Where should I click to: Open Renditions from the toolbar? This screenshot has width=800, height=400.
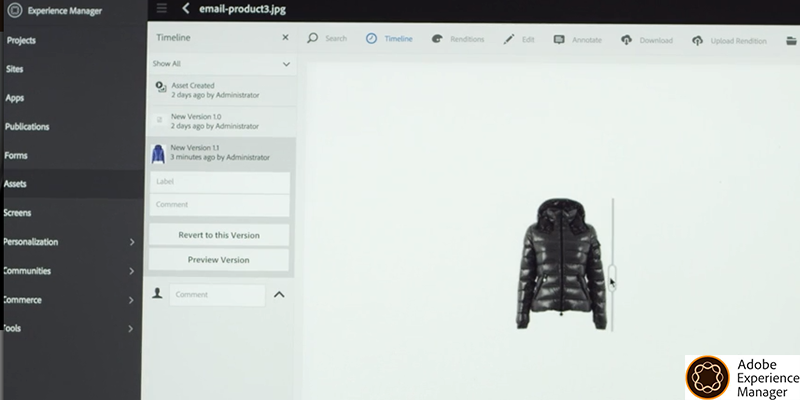coord(436,39)
